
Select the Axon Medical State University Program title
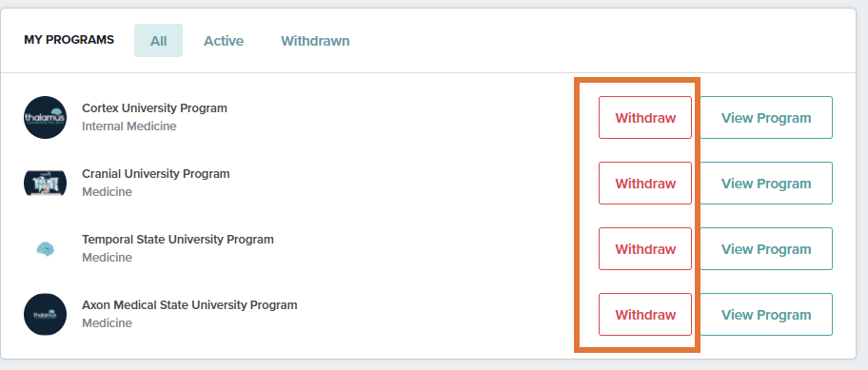tap(189, 304)
